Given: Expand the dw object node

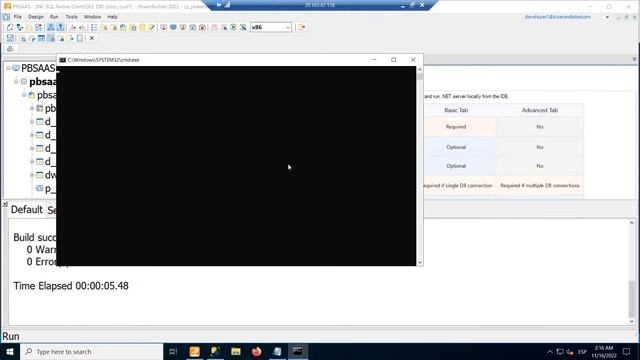Looking at the screenshot, I should tap(32, 176).
